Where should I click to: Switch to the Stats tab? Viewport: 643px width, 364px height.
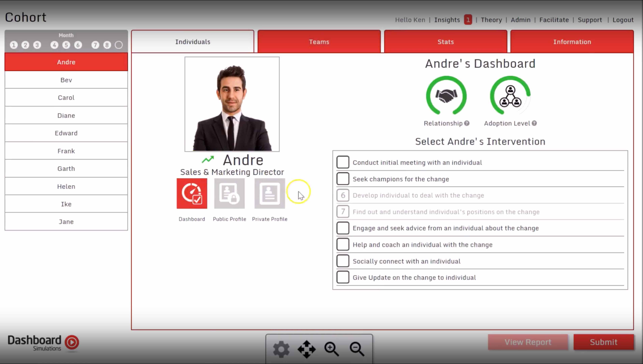pyautogui.click(x=445, y=41)
